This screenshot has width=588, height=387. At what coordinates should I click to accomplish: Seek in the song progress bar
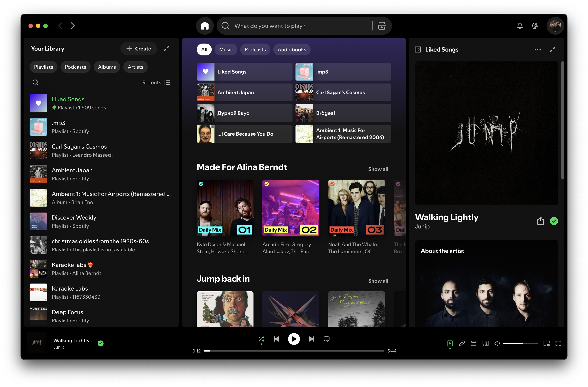[294, 351]
